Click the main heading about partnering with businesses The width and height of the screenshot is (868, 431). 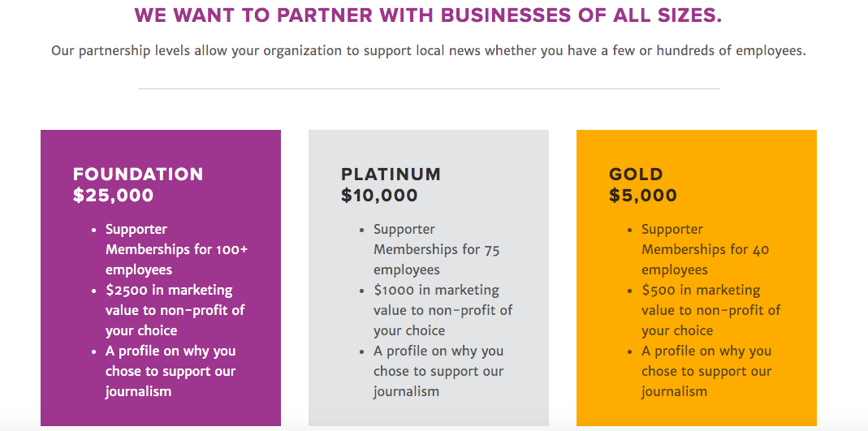428,15
